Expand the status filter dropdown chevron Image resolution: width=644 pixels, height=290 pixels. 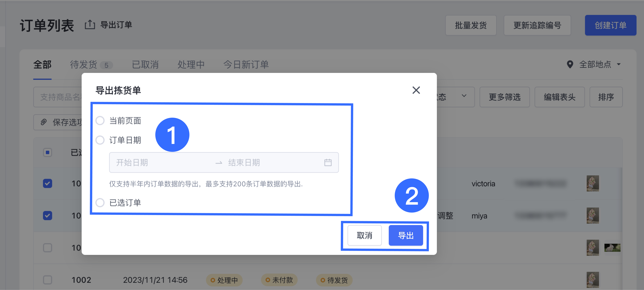[x=464, y=96]
